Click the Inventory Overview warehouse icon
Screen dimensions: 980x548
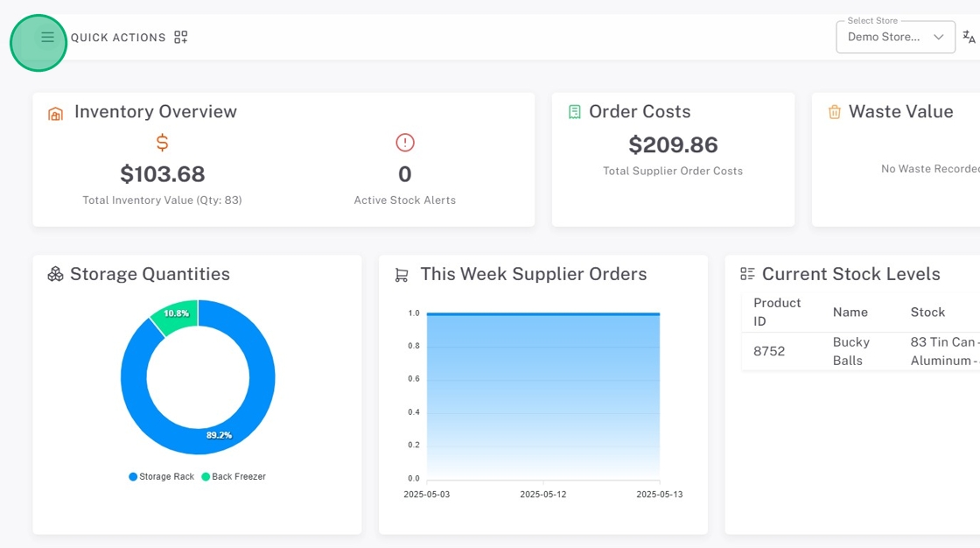coord(55,113)
